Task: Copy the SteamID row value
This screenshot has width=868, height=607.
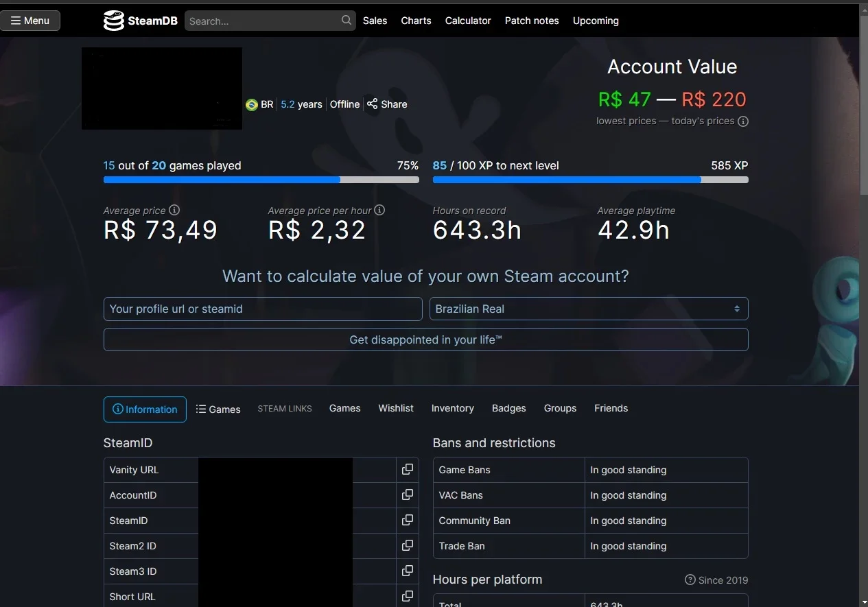Action: (408, 521)
